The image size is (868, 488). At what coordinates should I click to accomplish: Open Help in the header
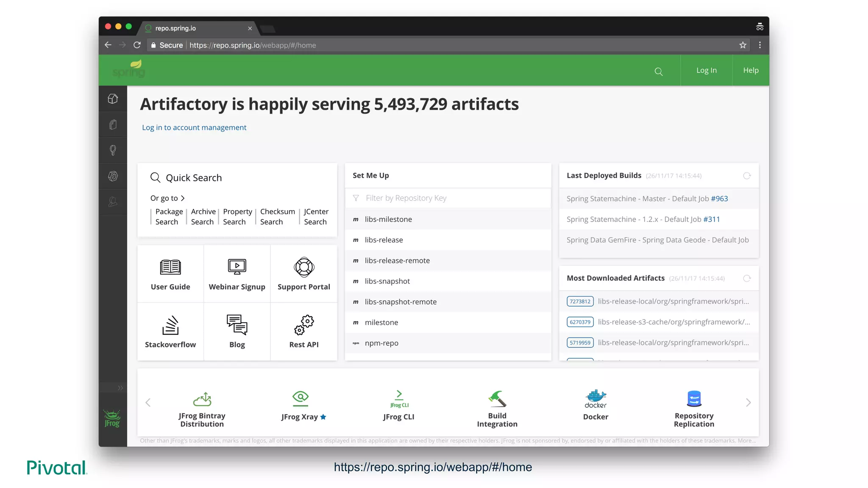point(751,70)
